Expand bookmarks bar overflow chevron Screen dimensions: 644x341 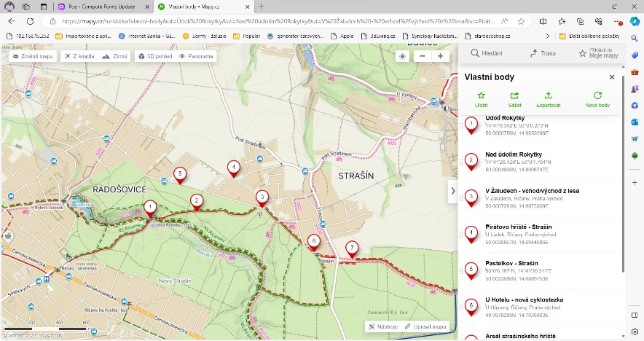(x=548, y=36)
